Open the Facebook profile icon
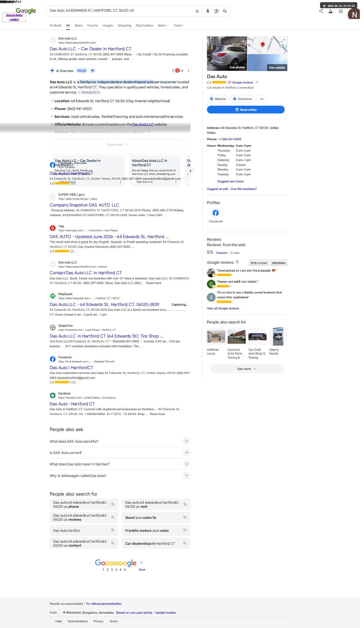The image size is (364, 628). click(x=215, y=213)
